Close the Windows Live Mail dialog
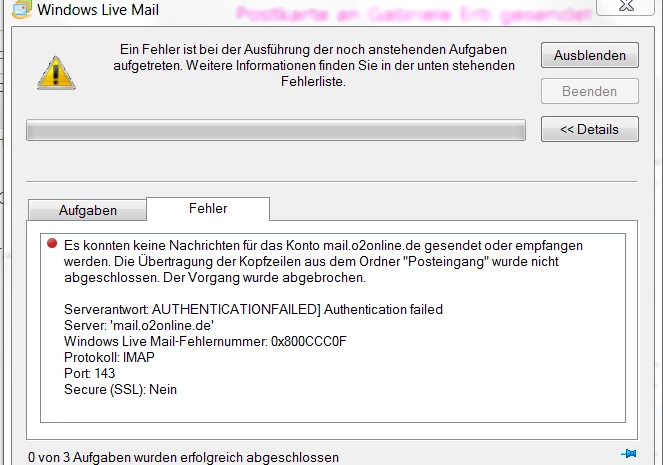Screen dimensions: 663x465 (x=626, y=6)
